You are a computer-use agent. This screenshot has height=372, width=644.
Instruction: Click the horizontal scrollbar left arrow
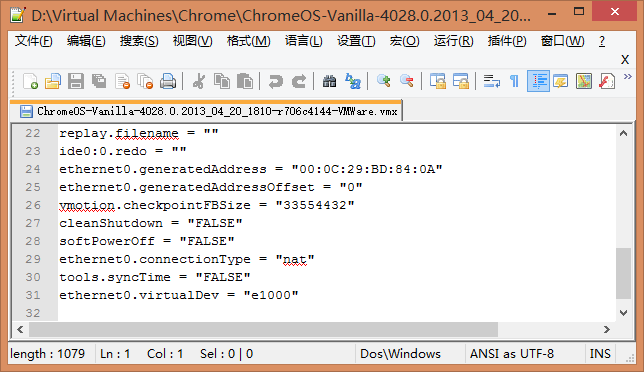coord(20,329)
